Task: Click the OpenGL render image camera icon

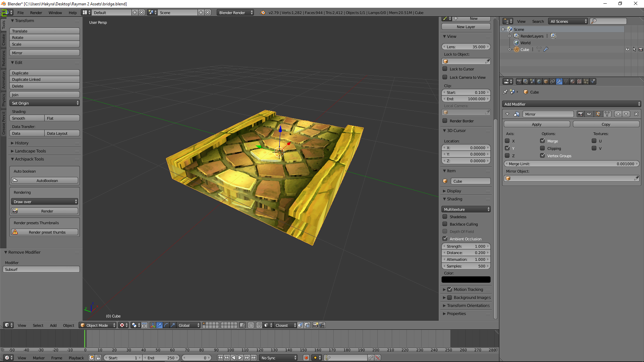Action: [x=315, y=325]
